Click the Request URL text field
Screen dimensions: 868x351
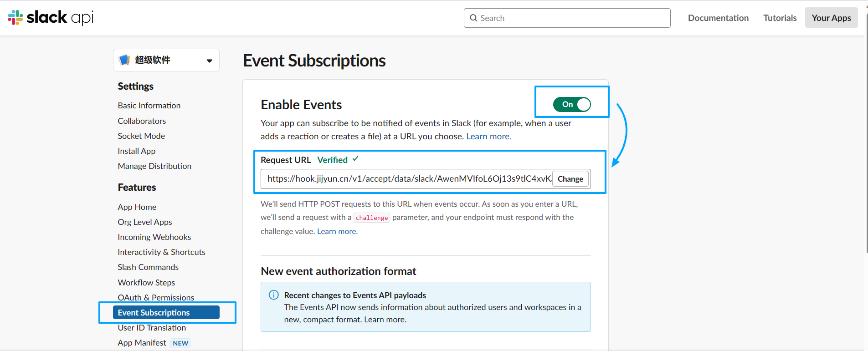click(x=408, y=179)
